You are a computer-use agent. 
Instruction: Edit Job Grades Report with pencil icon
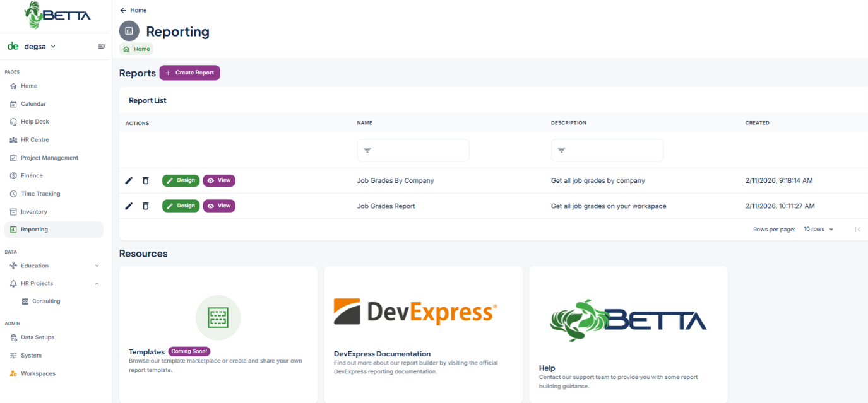(x=129, y=206)
